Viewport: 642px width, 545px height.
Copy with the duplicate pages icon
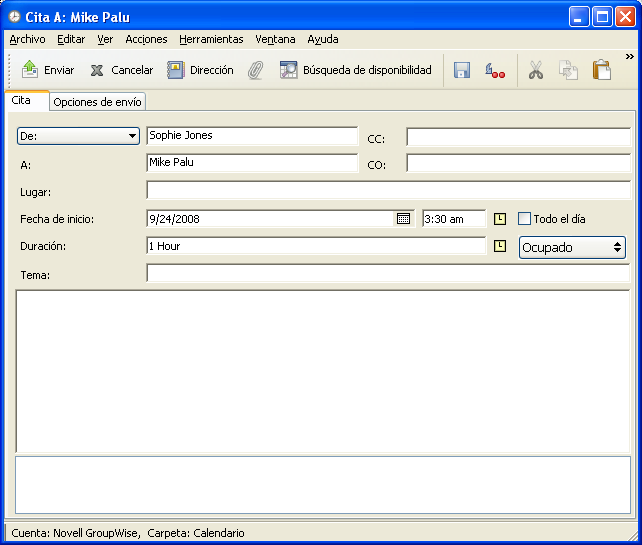pos(568,70)
